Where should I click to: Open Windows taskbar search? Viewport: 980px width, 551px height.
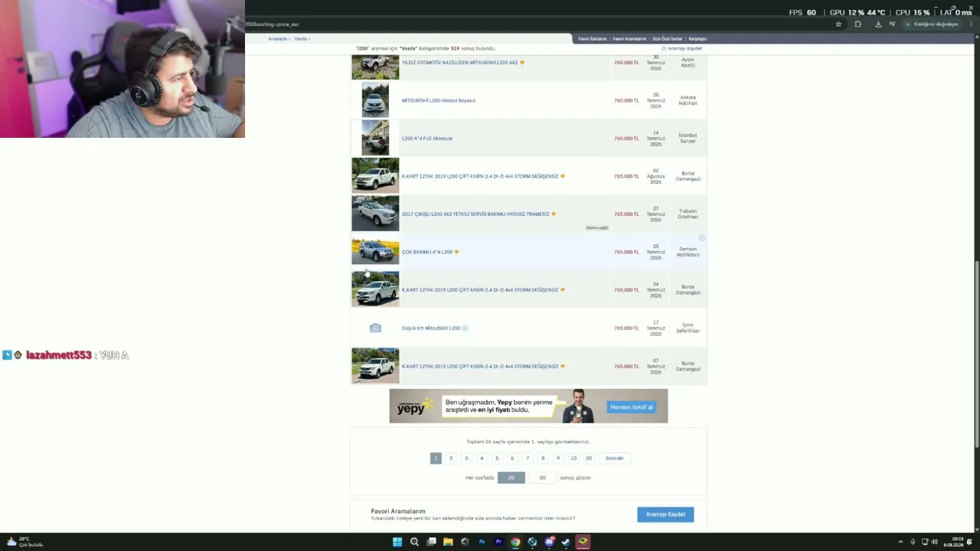pyautogui.click(x=414, y=542)
